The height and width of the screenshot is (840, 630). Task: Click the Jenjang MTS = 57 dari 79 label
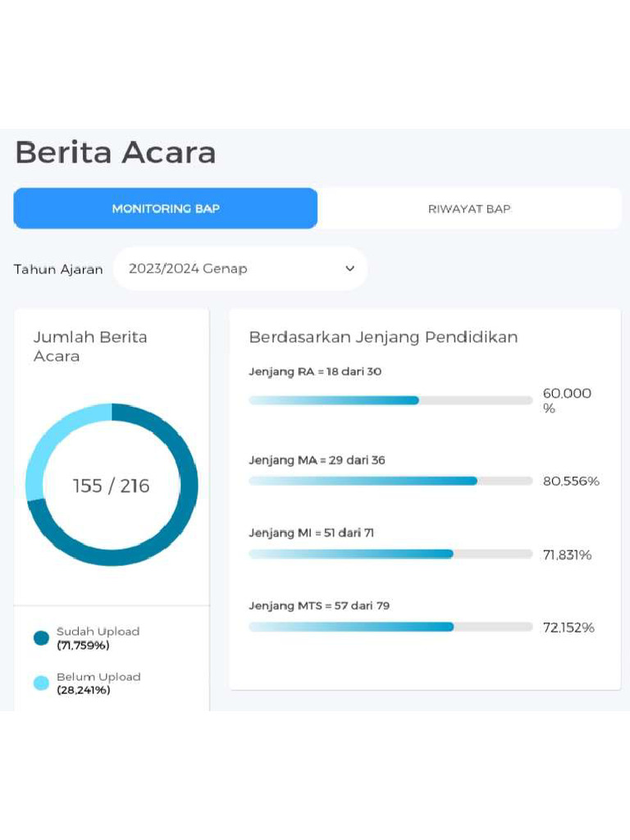tap(319, 606)
